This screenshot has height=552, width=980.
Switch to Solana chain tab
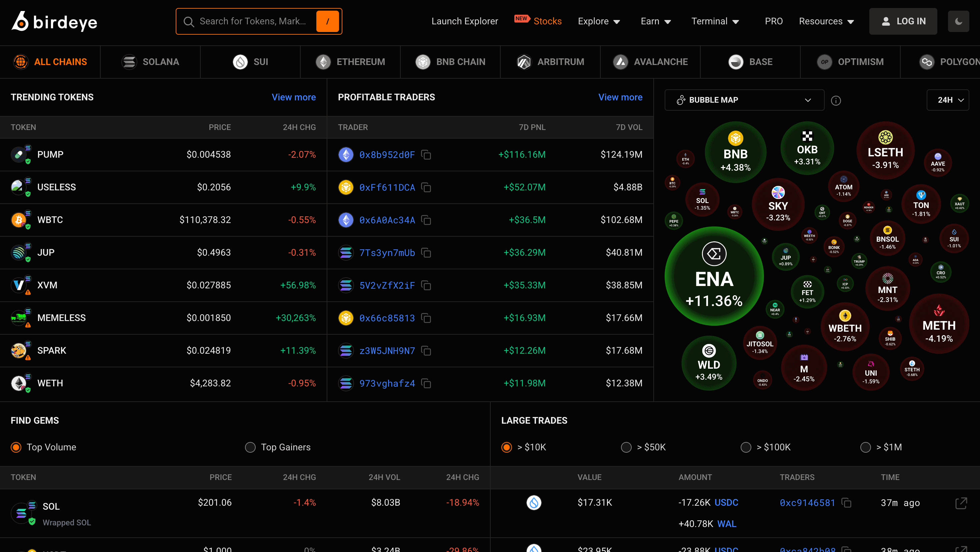(150, 62)
